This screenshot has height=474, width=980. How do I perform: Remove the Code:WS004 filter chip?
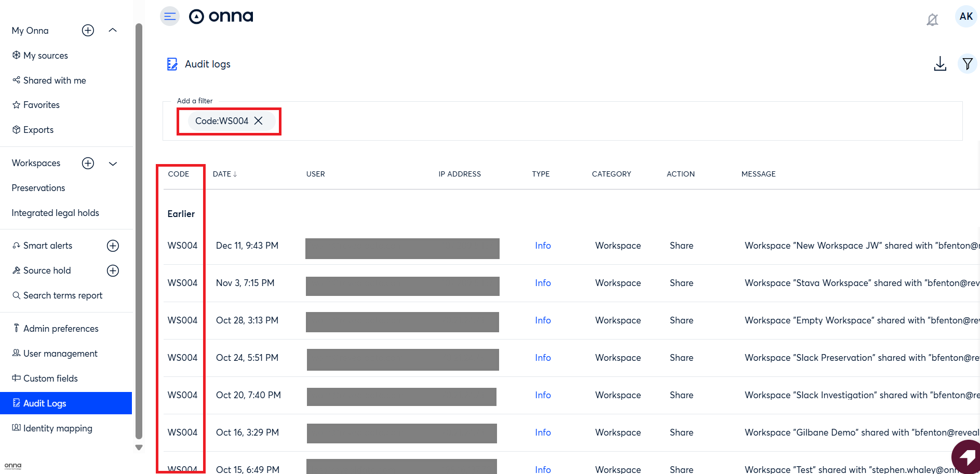[x=259, y=121]
